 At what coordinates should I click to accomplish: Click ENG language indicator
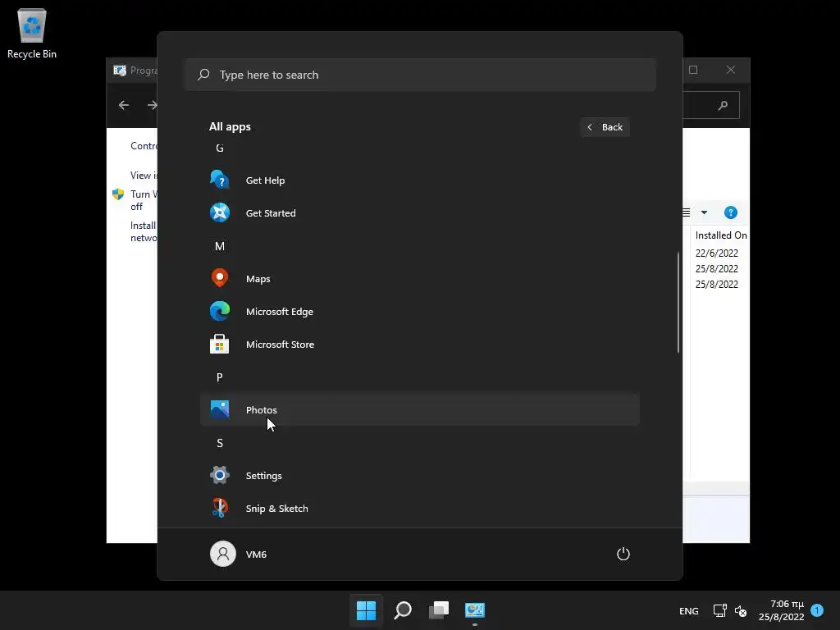[689, 610]
